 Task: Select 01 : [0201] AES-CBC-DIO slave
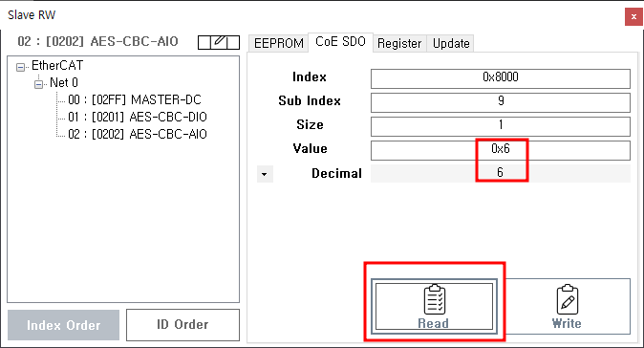[x=138, y=117]
